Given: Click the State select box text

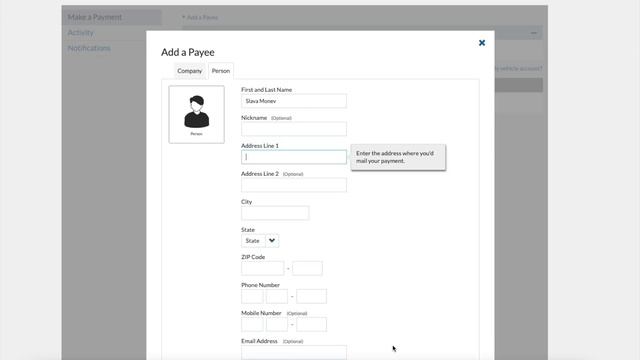Looking at the screenshot, I should pyautogui.click(x=253, y=241).
